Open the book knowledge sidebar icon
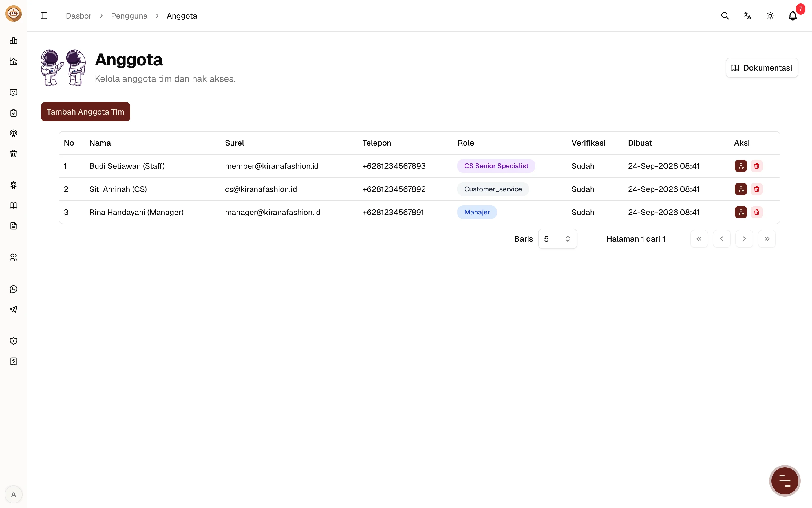812x508 pixels. tap(14, 206)
